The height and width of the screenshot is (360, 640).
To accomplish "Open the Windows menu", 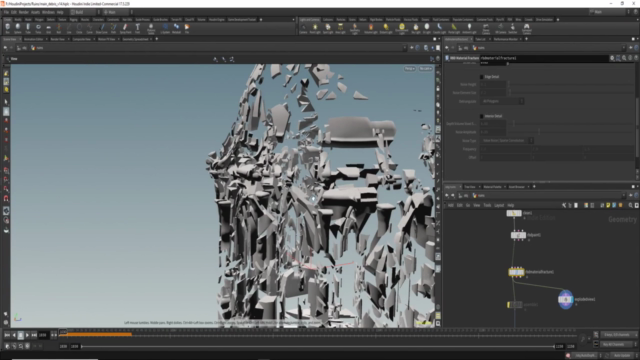I will pos(48,12).
